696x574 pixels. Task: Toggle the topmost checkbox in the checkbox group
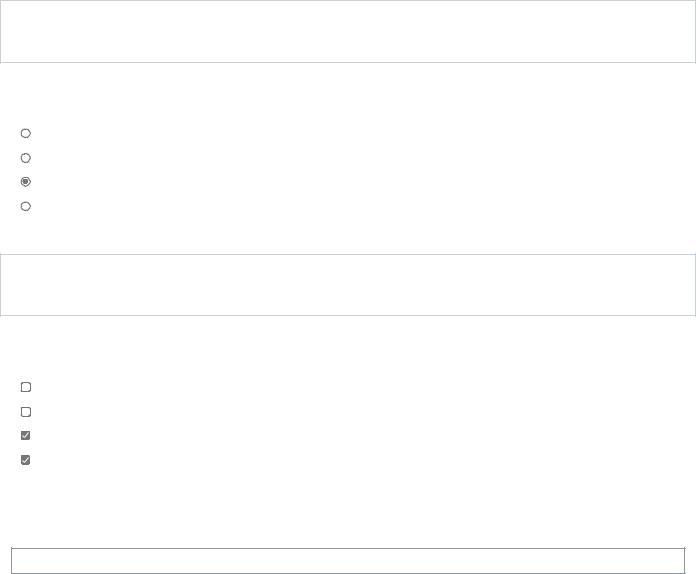26,387
